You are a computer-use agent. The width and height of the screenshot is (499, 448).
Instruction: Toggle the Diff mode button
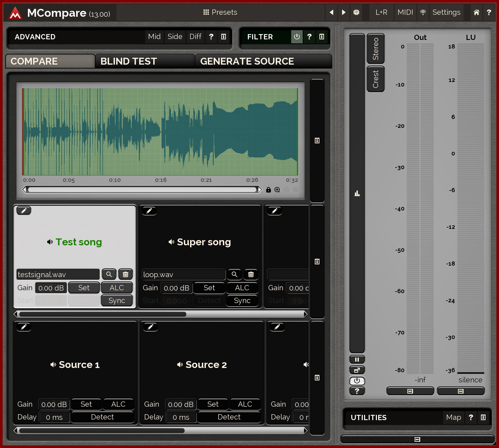coord(195,37)
